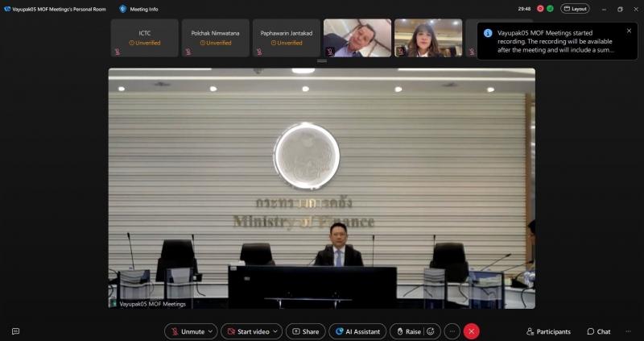Expand the video options arrow beside Start video
The height and width of the screenshot is (341, 644).
coord(275,331)
